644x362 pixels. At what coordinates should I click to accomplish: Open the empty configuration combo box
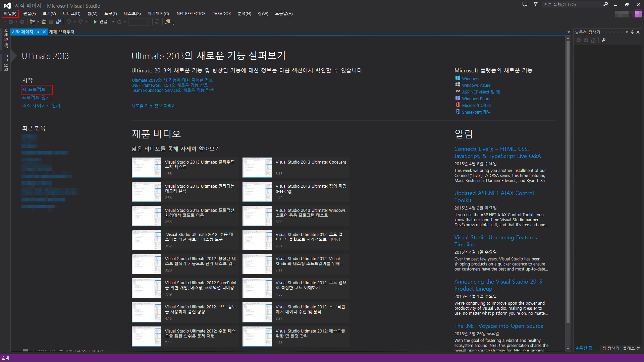(x=139, y=22)
